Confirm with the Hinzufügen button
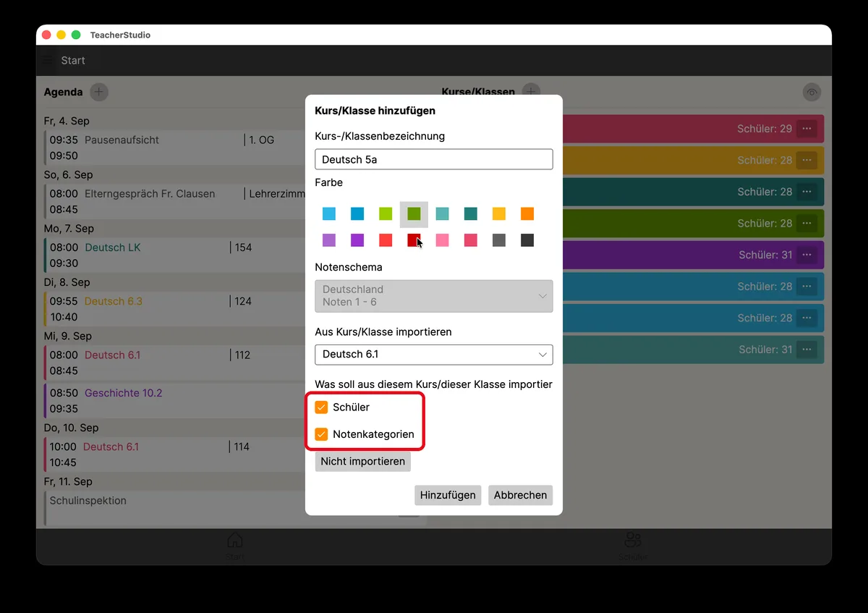 coord(448,495)
